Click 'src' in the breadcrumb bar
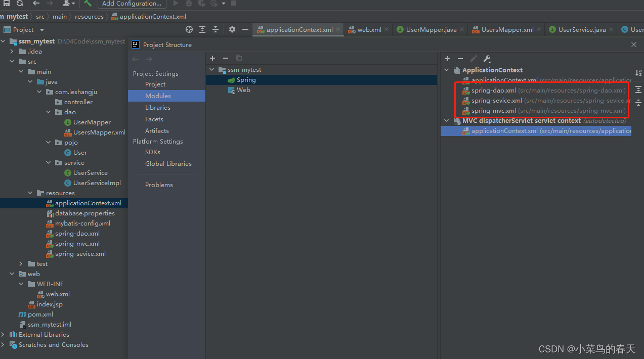Screen dimensions: 644x359 coord(40,17)
